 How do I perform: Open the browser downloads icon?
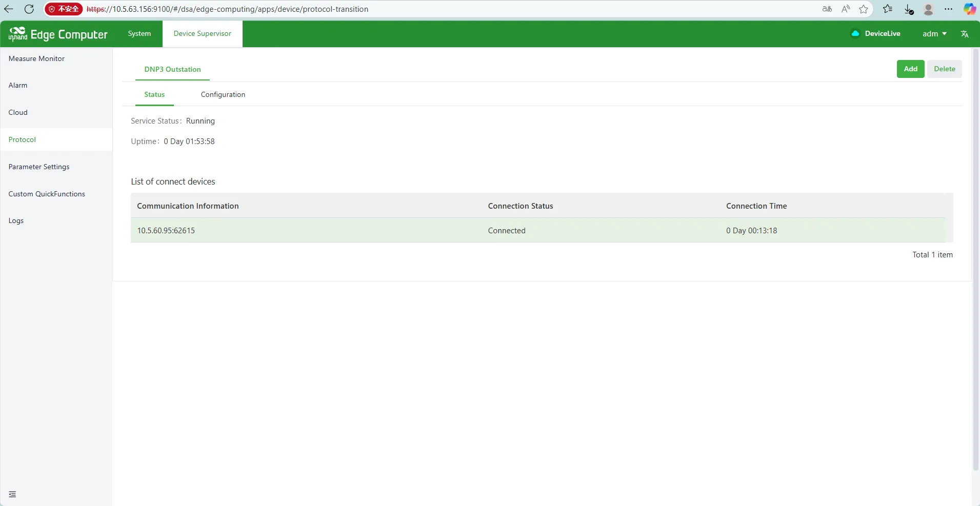(x=909, y=9)
